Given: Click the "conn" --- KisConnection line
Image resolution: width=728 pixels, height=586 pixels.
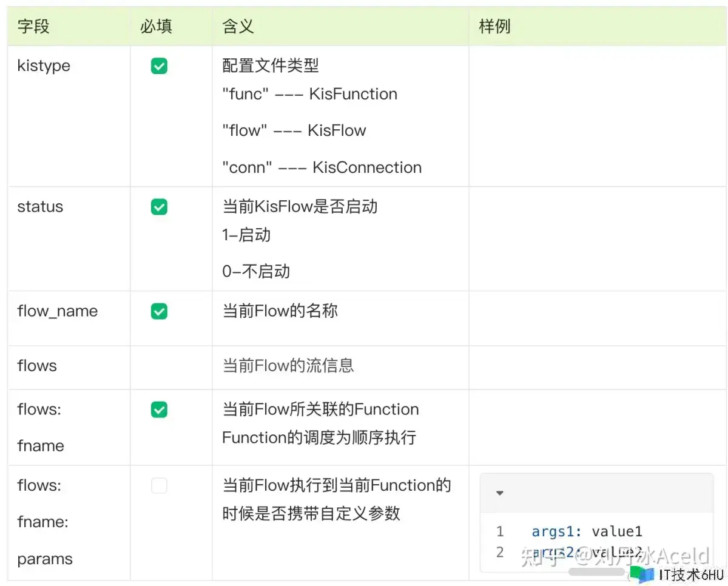Looking at the screenshot, I should point(322,167).
